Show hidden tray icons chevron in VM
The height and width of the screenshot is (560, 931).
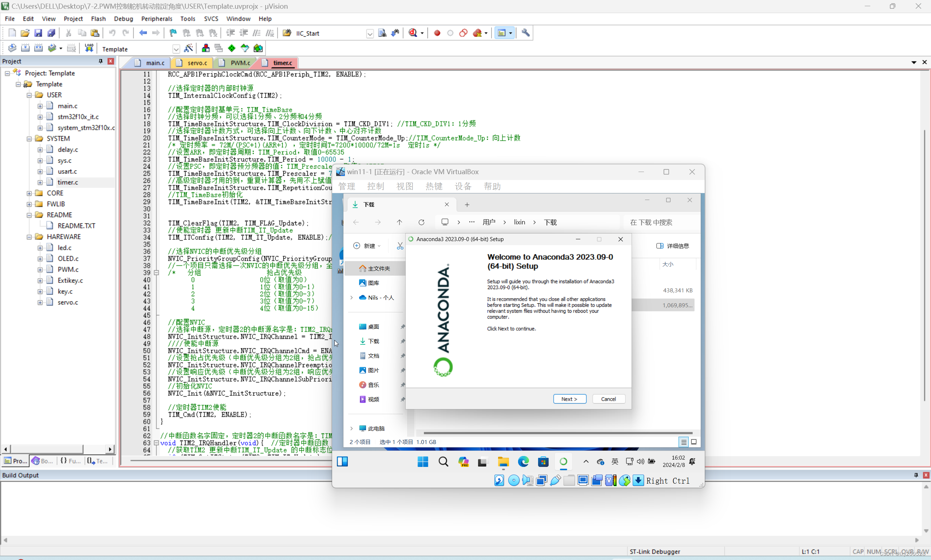[586, 462]
